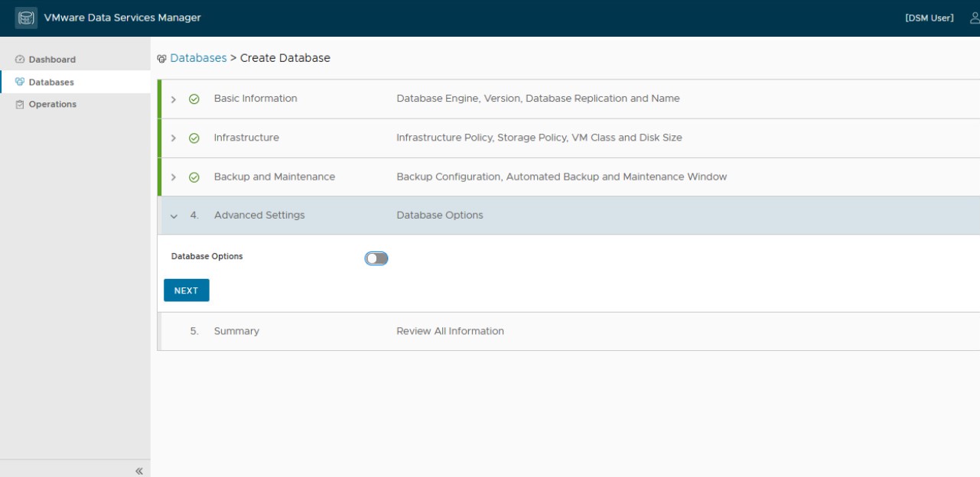Click the 'Database Options' step description text
The image size is (980, 477).
coord(440,216)
